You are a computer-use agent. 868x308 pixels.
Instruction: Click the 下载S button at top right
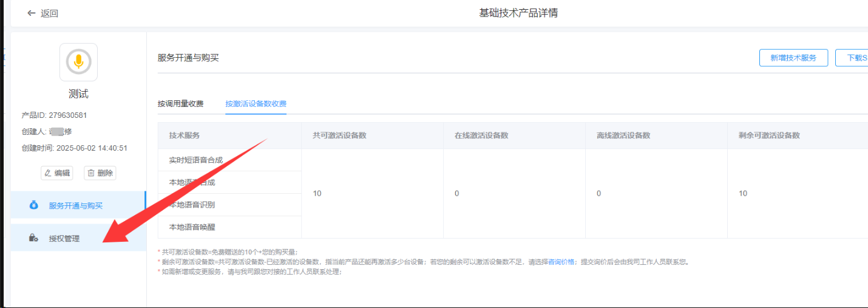point(852,58)
